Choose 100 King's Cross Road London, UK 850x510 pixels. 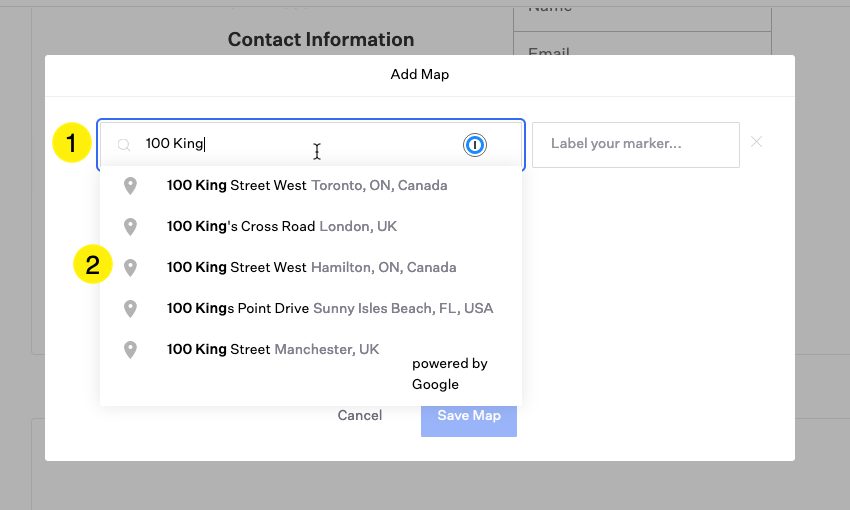coord(281,227)
